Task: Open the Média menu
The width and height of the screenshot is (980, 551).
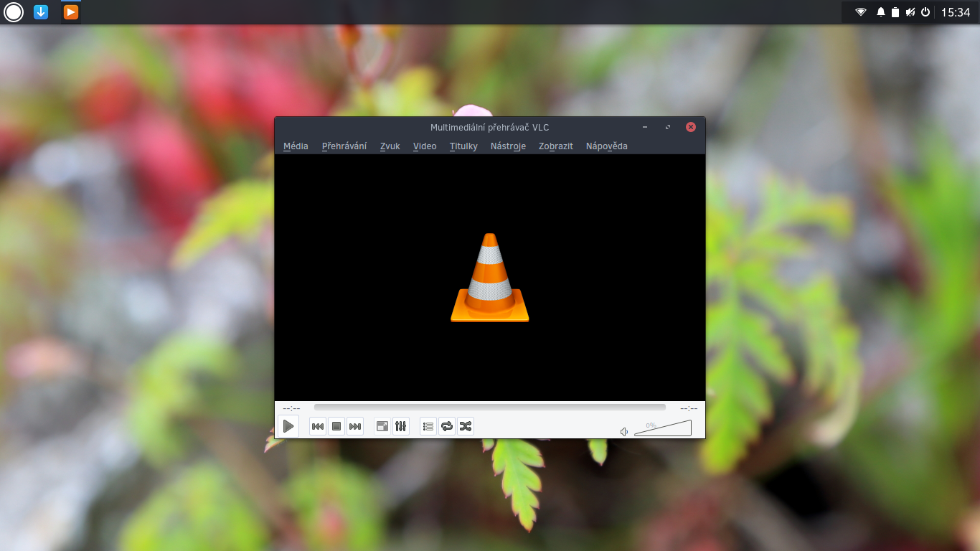Action: [x=296, y=146]
